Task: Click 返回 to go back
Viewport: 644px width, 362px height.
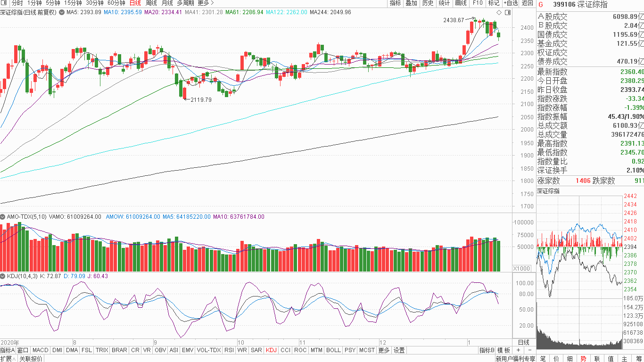Action: 527,3
